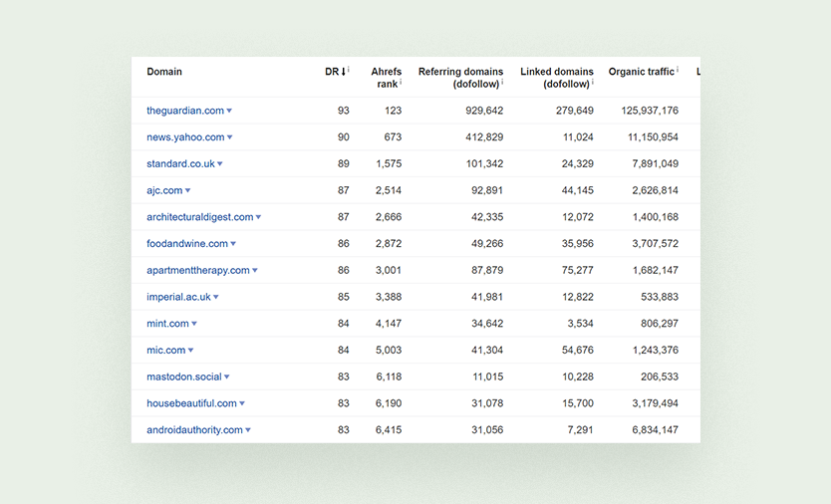Expand the dropdown arrow beside mint.com
Screen dimensions: 831x504
coord(194,324)
